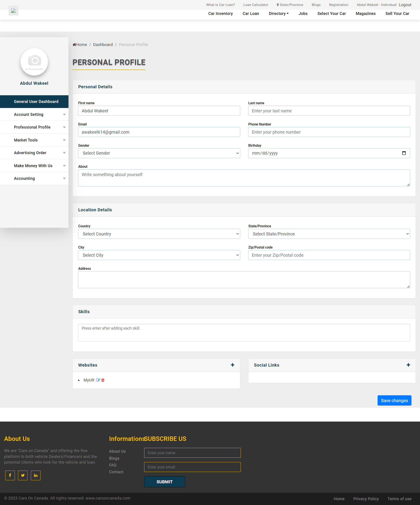Open the Facebook footer icon
420x505 pixels.
tap(10, 475)
